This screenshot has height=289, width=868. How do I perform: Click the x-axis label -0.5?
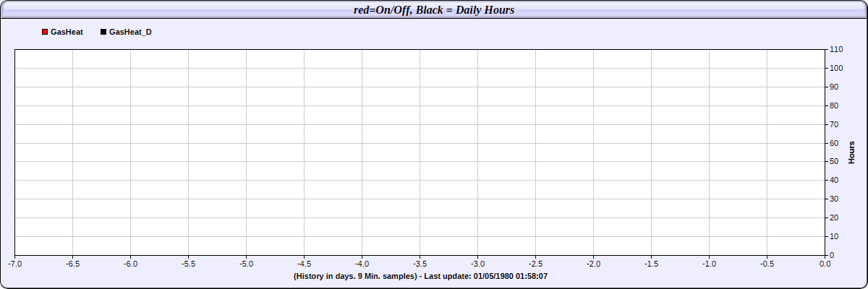pos(767,264)
